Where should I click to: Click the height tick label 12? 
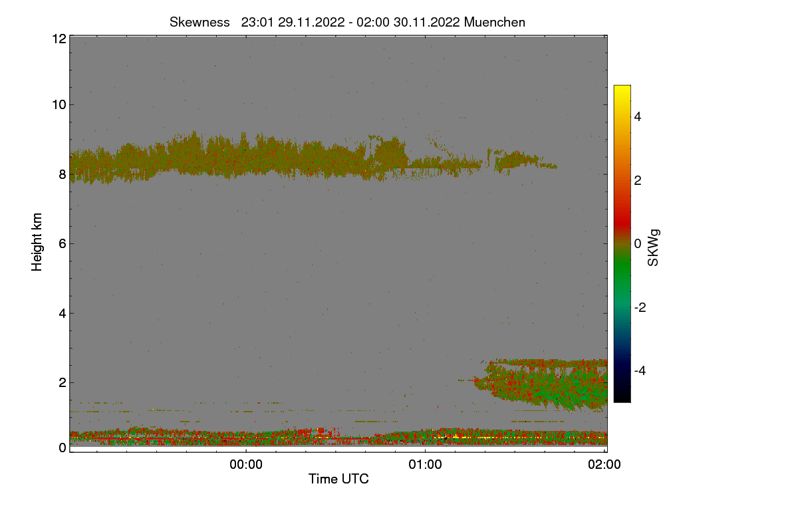pos(59,39)
